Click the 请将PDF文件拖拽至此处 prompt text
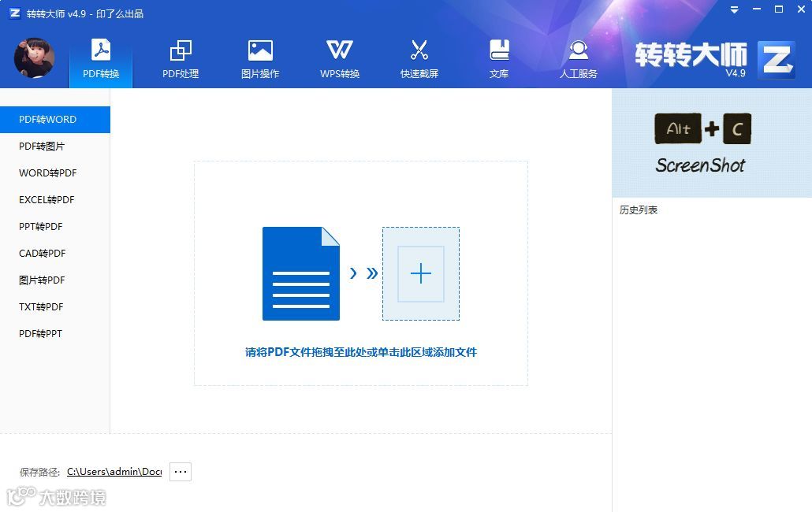 point(361,352)
